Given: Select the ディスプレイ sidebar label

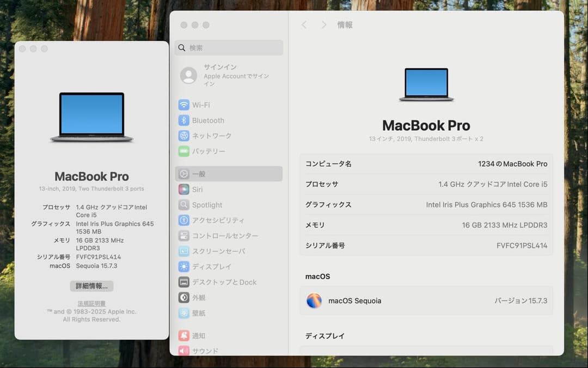Looking at the screenshot, I should coord(212,267).
